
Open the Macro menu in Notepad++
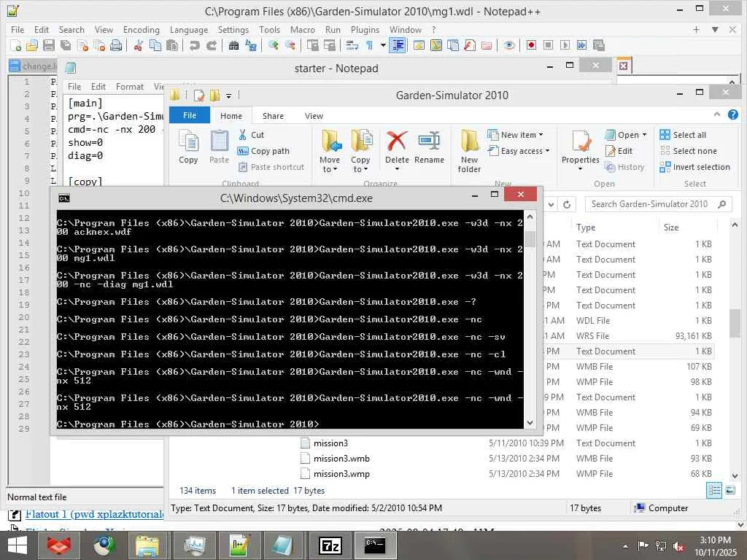[x=303, y=29]
